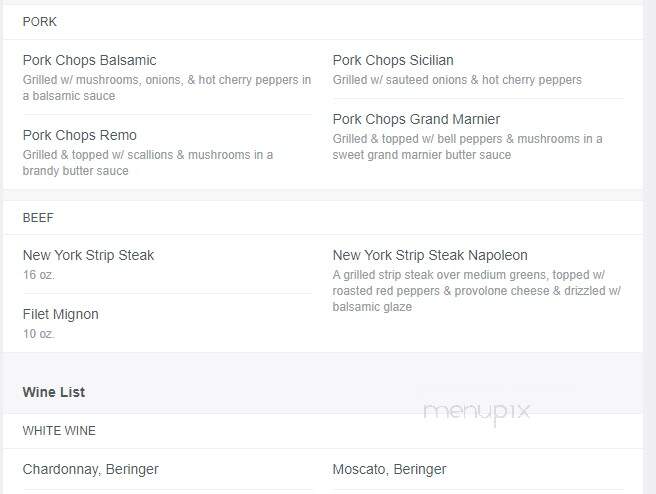The width and height of the screenshot is (656, 494).
Task: Click the sweet grand marnier butter sauce text
Action: 422,155
